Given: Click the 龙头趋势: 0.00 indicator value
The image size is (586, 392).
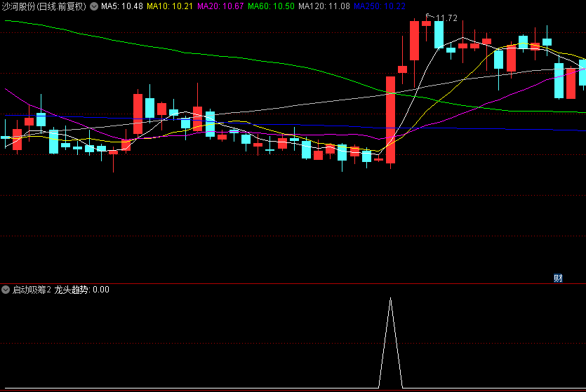Looking at the screenshot, I should click(x=81, y=290).
